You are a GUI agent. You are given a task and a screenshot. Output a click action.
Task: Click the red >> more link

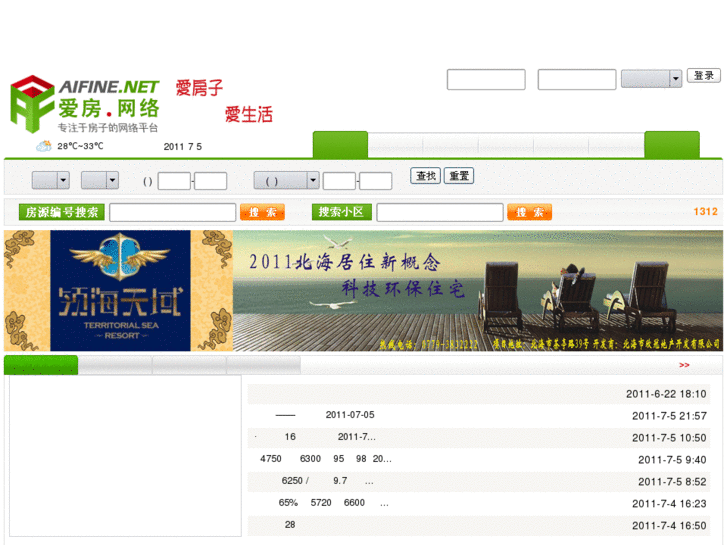click(x=684, y=365)
